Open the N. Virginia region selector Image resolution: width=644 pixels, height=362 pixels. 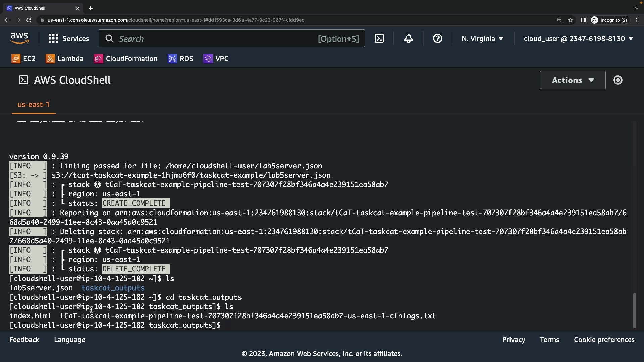482,39
